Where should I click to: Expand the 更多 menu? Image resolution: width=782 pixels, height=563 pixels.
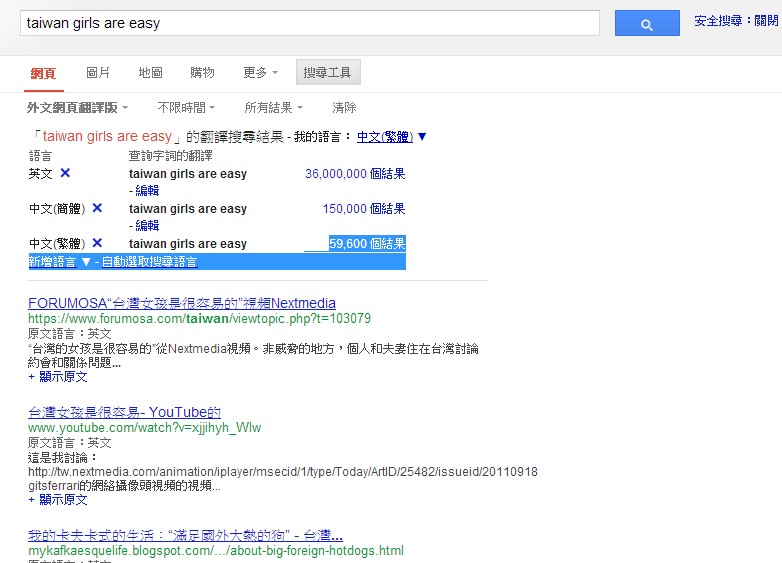tap(260, 73)
